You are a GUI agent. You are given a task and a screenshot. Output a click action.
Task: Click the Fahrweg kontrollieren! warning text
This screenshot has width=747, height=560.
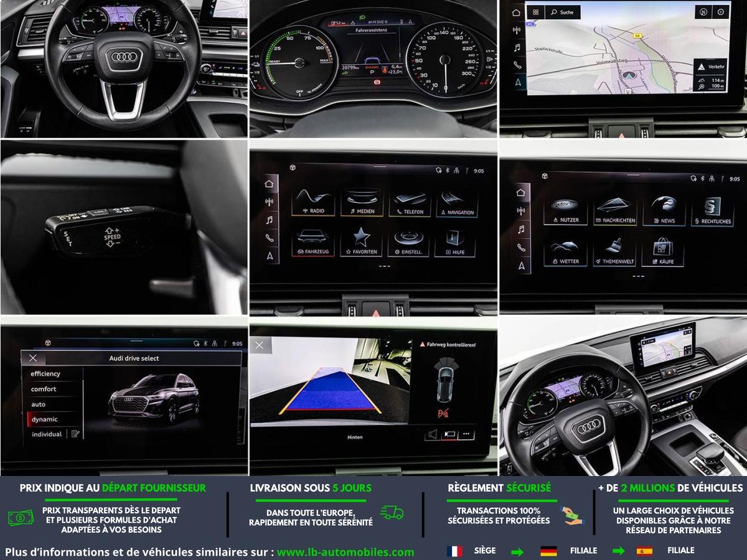(x=451, y=344)
